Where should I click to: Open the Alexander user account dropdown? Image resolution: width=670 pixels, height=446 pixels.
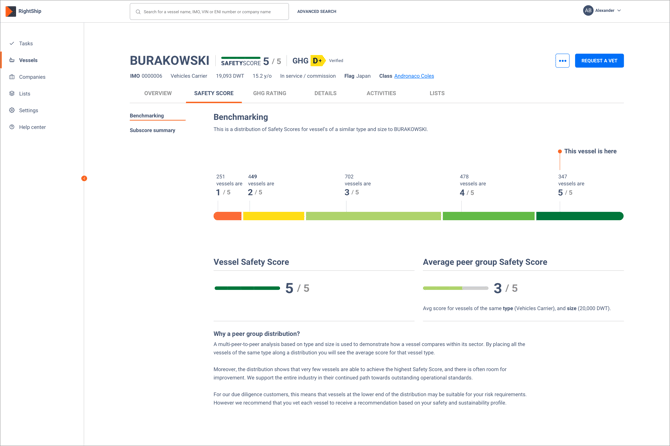tap(602, 11)
